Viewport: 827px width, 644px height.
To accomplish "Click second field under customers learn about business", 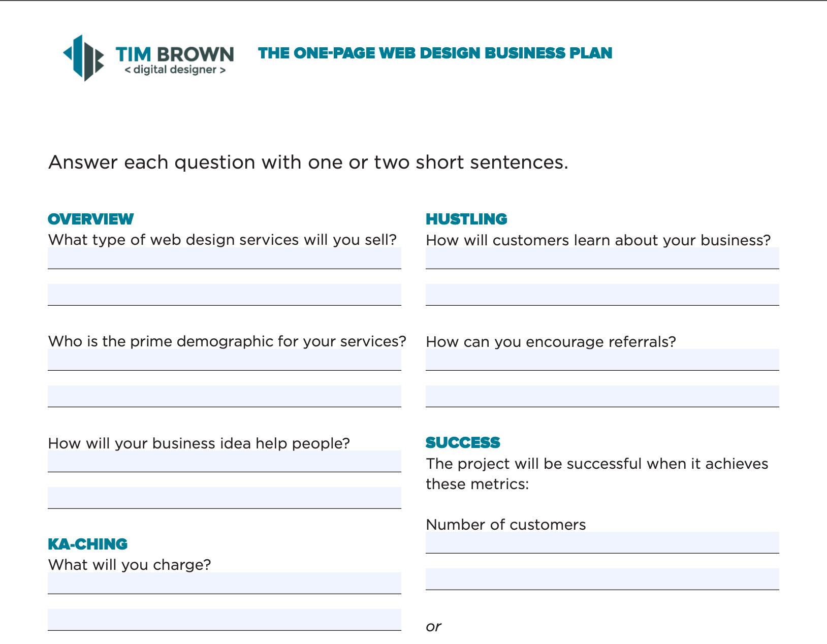I will (x=602, y=295).
